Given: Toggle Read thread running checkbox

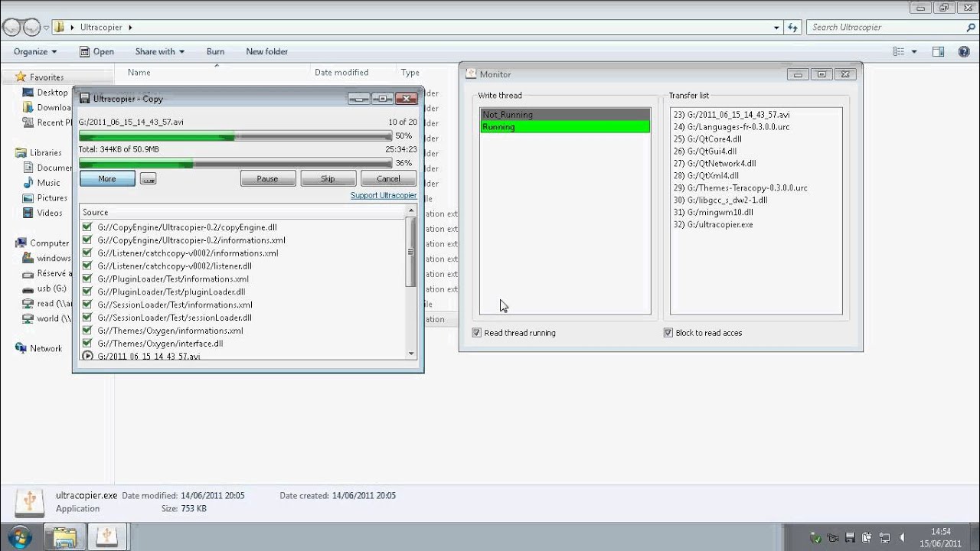Looking at the screenshot, I should click(477, 333).
